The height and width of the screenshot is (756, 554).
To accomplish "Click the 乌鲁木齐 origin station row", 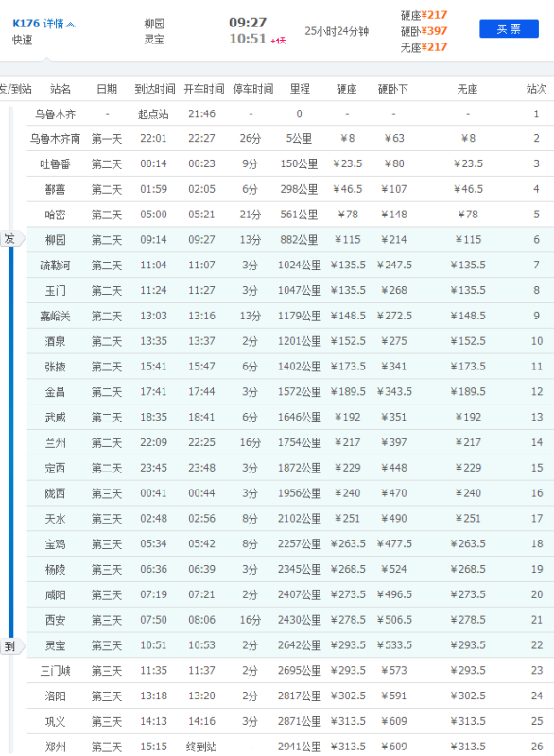I will click(x=290, y=113).
